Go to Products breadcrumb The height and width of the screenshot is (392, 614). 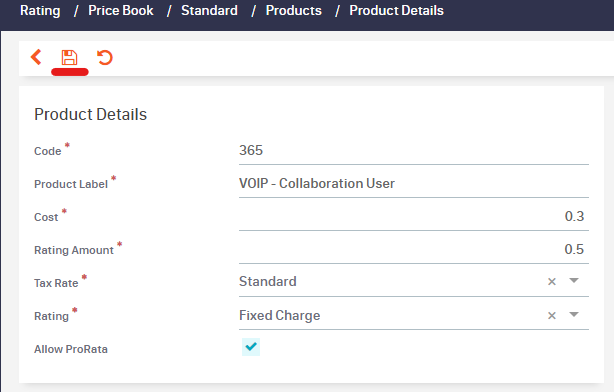[x=294, y=11]
